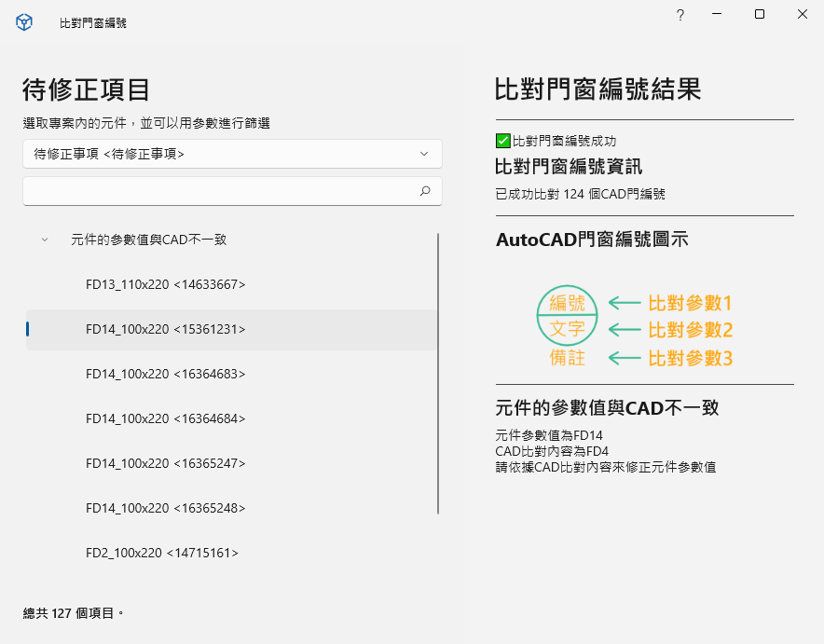Select FD14_100x220 <16364683> item
Viewport: 824px width, 644px height.
click(165, 374)
